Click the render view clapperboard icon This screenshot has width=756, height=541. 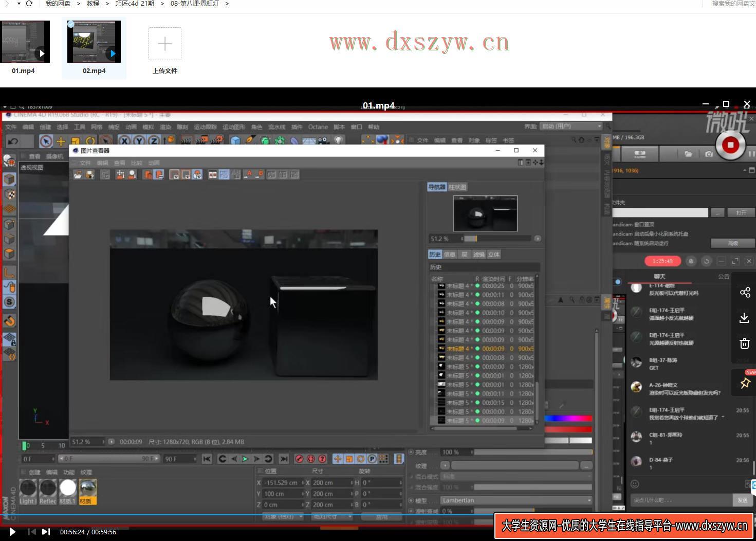click(187, 140)
